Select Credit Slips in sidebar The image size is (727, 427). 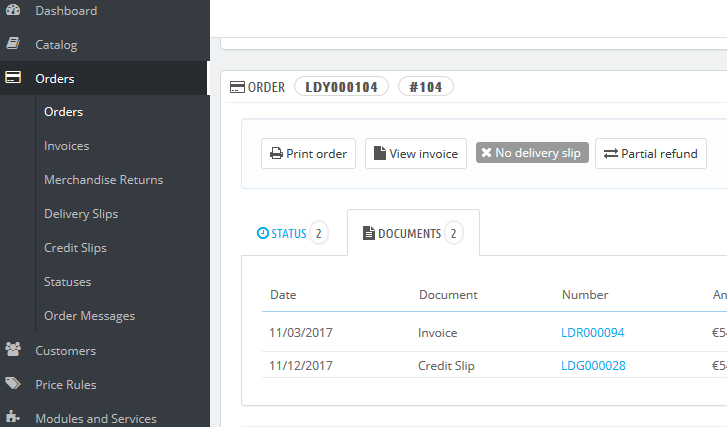pos(75,248)
